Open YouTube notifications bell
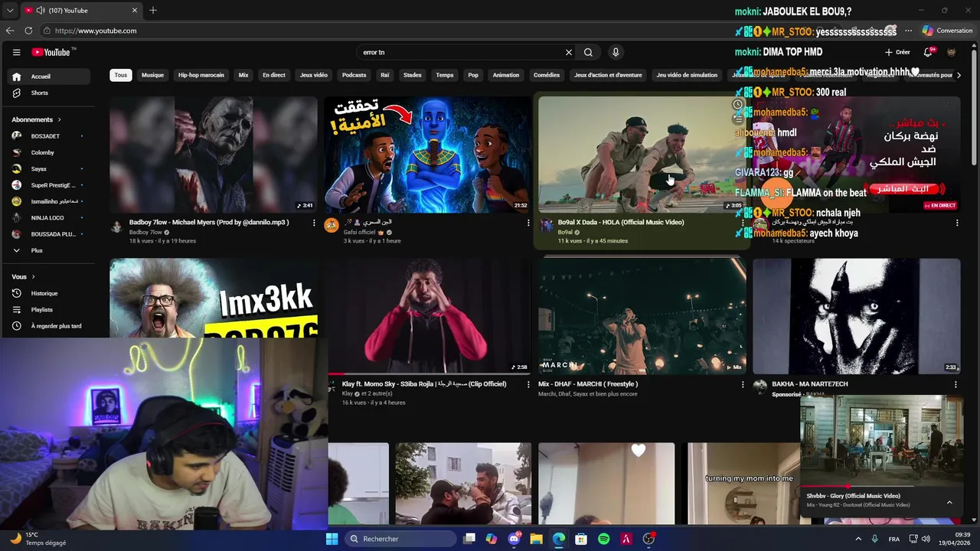 pyautogui.click(x=928, y=52)
